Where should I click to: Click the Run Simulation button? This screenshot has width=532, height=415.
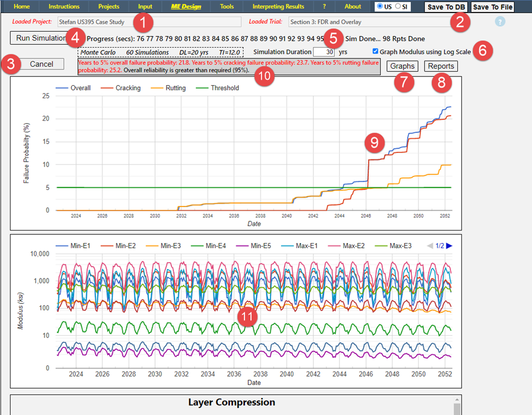coord(38,38)
